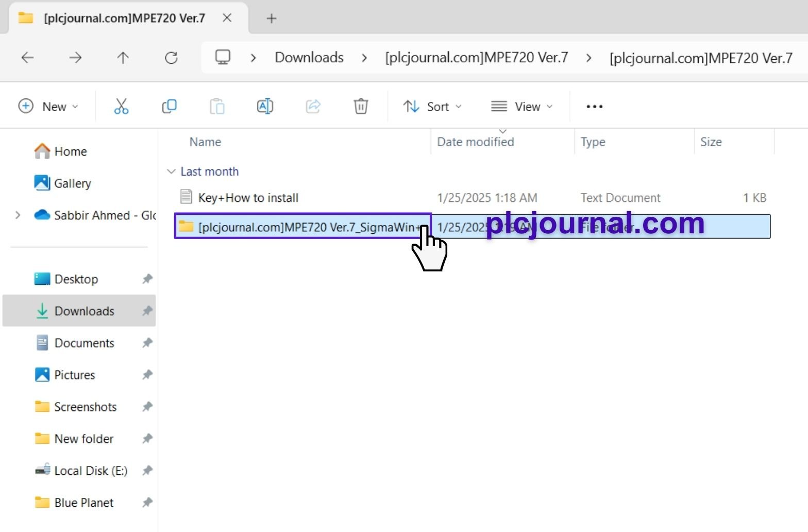Image resolution: width=808 pixels, height=532 pixels.
Task: Expand the Sabbir Ahmed OneDrive node
Action: (x=18, y=215)
